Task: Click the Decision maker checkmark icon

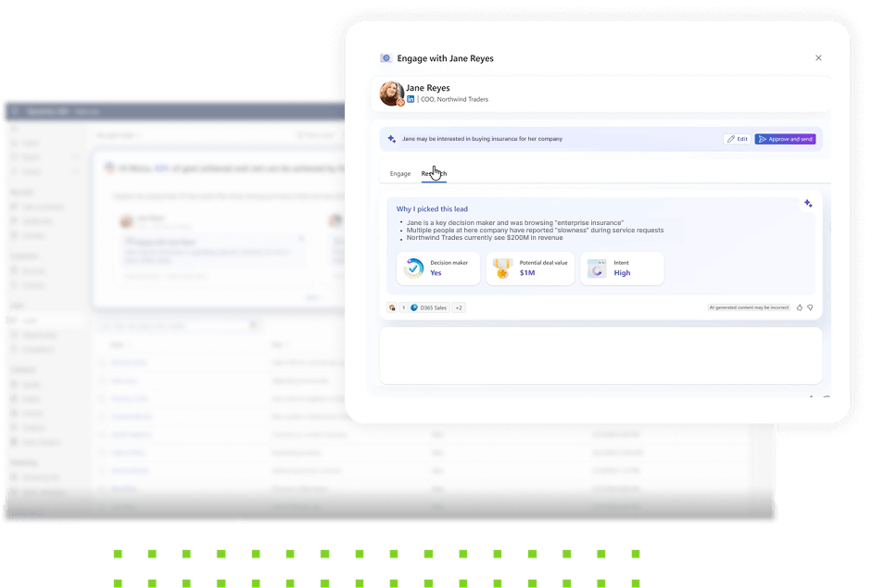Action: (413, 269)
